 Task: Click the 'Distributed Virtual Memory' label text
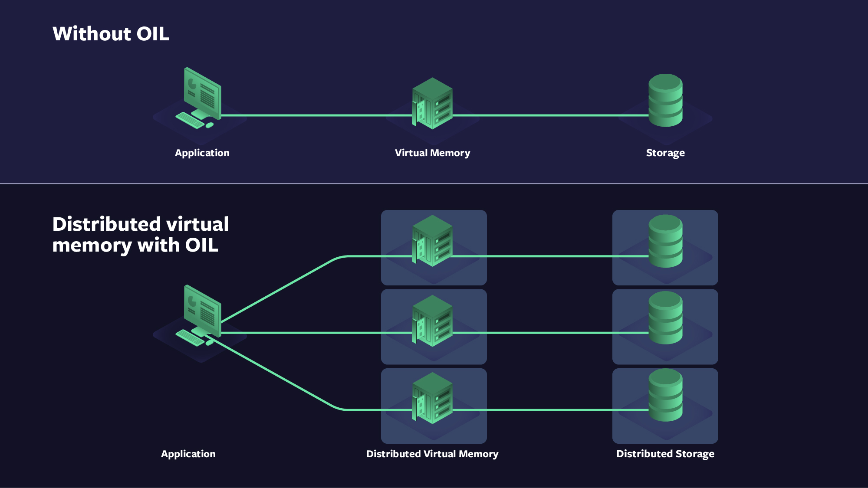432,454
